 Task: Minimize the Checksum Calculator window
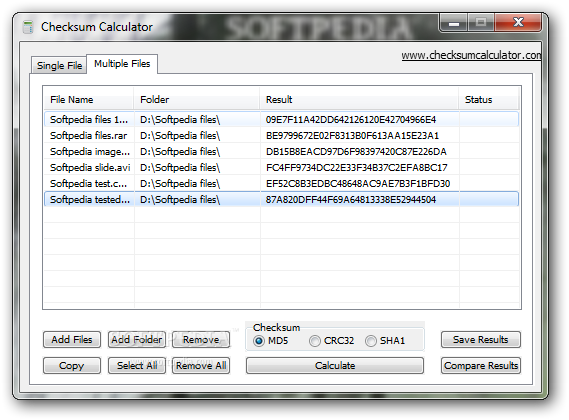point(454,23)
